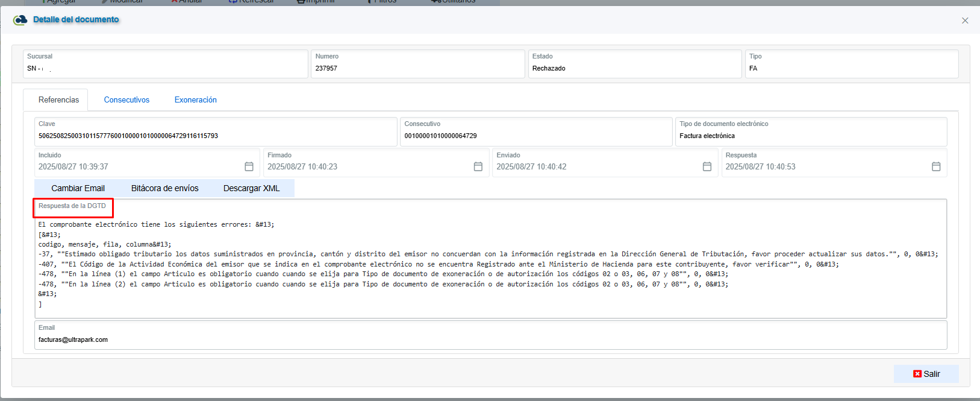Image resolution: width=980 pixels, height=401 pixels.
Task: Open the Bitácora de envíos log
Action: click(x=164, y=188)
